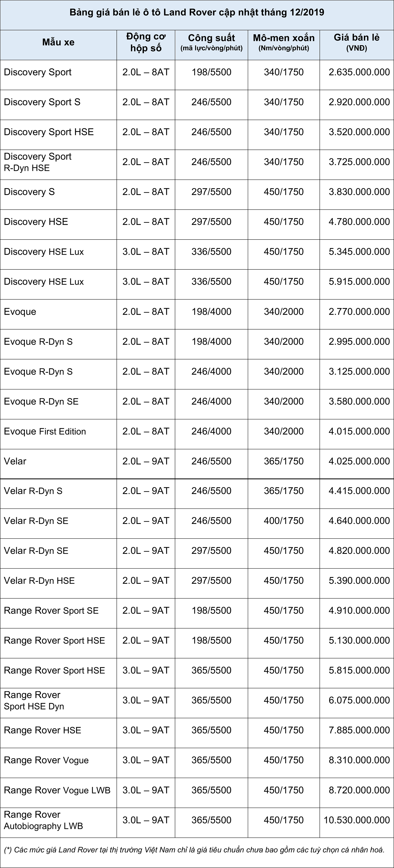Select the 'Range Rover Sport SE' cell
394x868 pixels.
51,611
